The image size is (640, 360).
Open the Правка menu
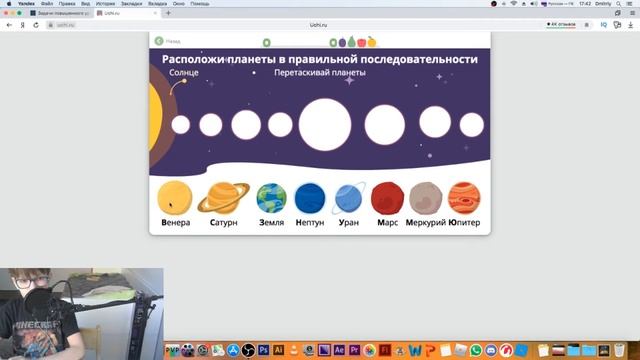(x=67, y=4)
